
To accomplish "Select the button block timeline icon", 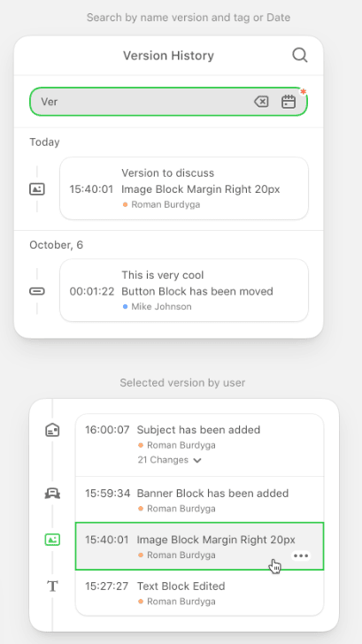I will [x=37, y=291].
